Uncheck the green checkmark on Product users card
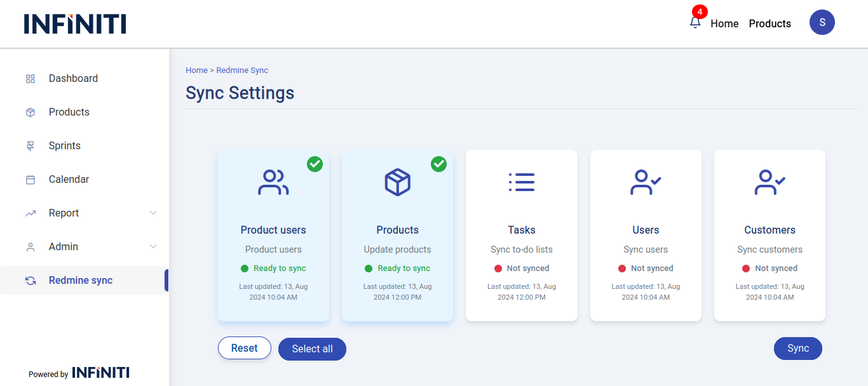The height and width of the screenshot is (386, 868). [315, 164]
